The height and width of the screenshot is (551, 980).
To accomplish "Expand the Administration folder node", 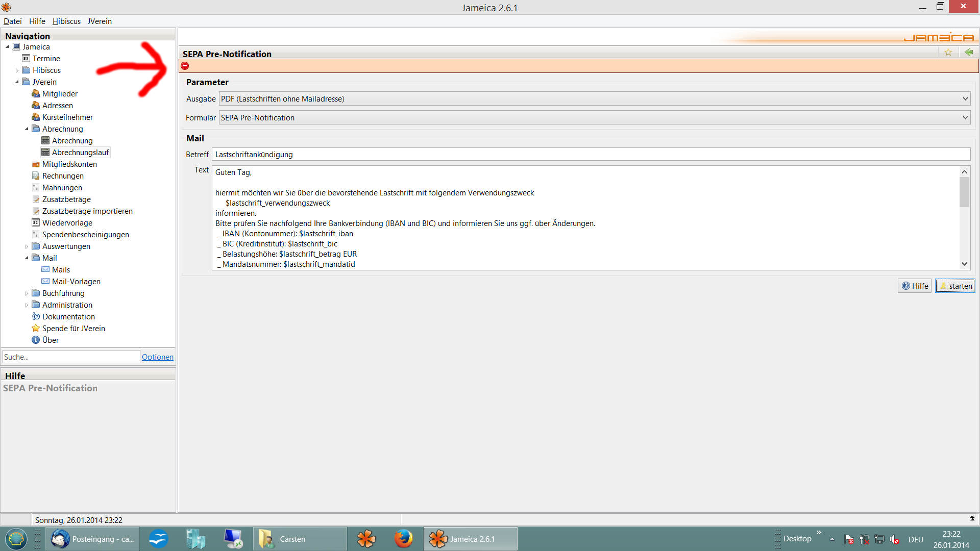I will click(27, 305).
